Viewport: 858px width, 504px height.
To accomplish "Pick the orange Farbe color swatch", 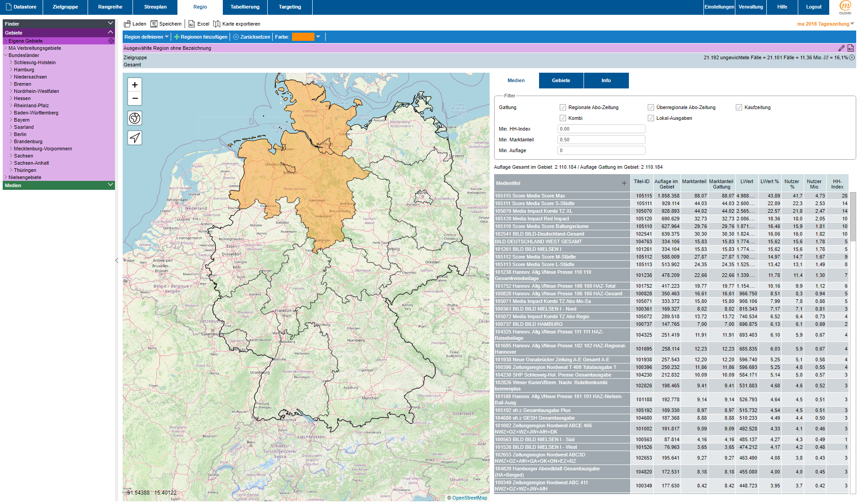I will point(303,37).
